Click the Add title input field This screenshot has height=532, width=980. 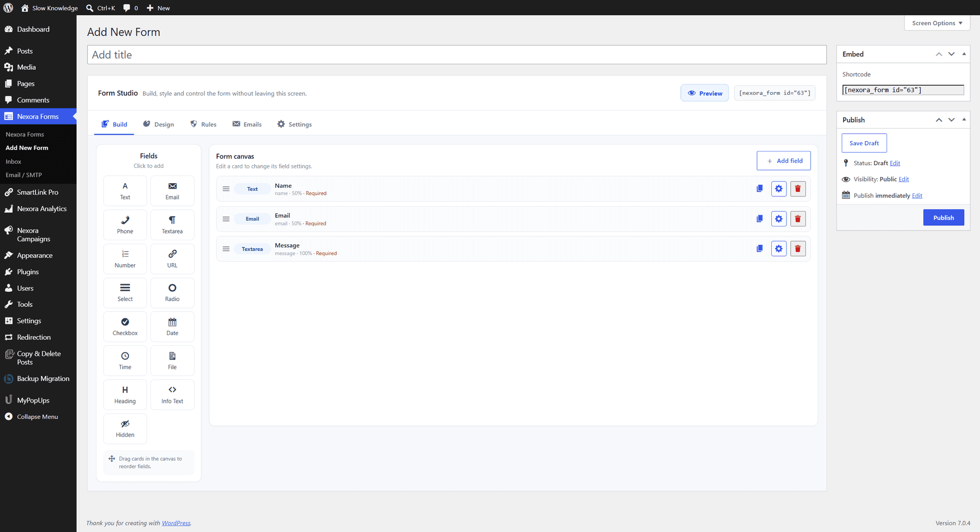(457, 55)
